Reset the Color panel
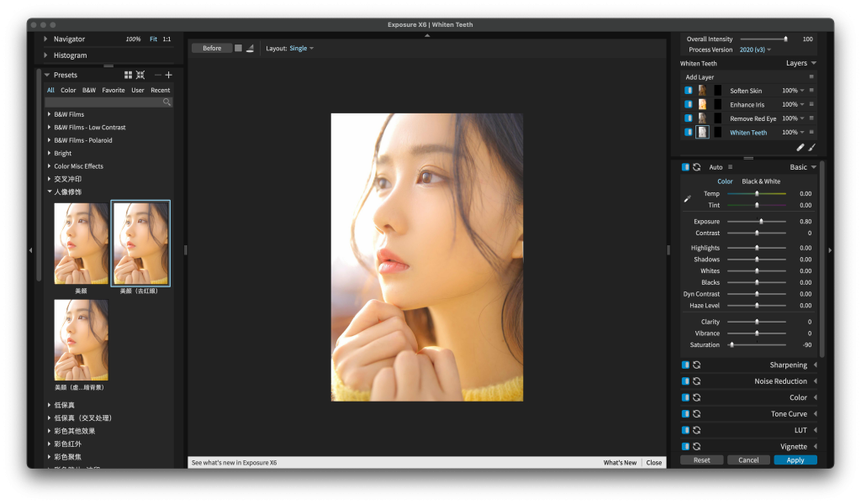 [x=697, y=397]
